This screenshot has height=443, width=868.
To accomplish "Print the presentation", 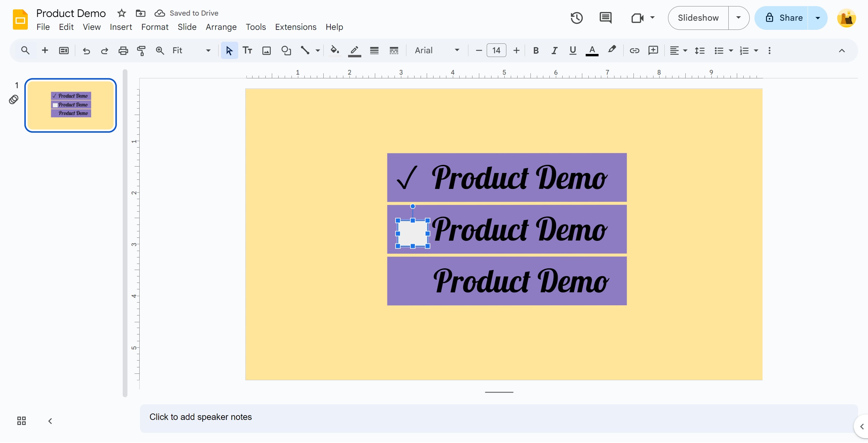I will (x=123, y=51).
